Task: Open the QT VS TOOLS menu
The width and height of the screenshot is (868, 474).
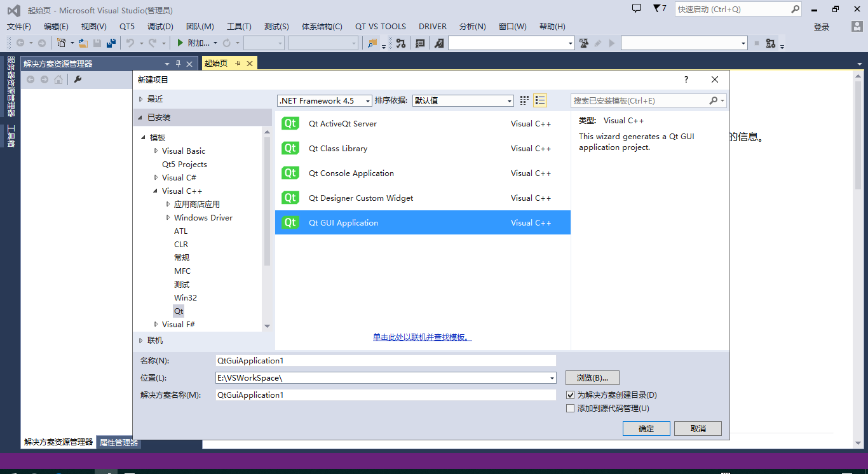Action: coord(380,26)
